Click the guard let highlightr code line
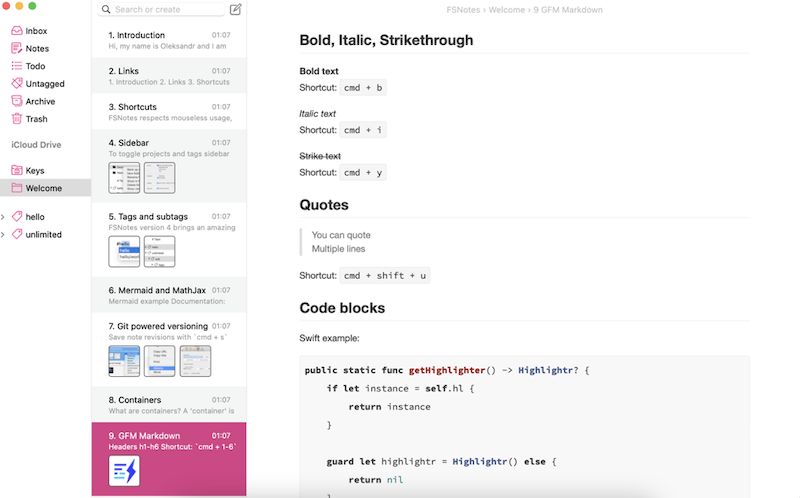 [x=441, y=462]
